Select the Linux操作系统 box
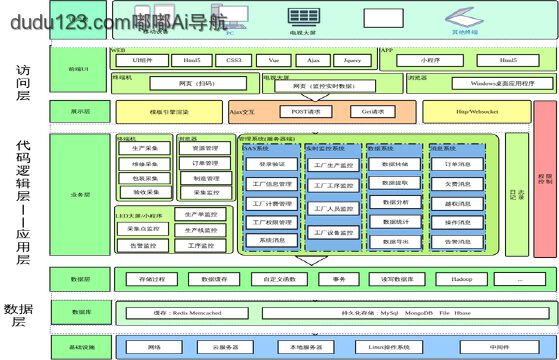 pos(389,347)
